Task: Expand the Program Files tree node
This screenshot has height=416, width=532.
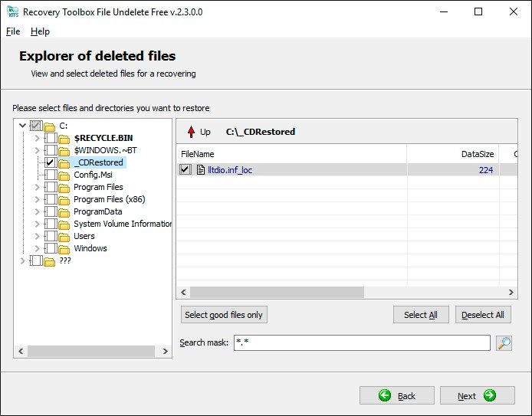Action: [37, 187]
